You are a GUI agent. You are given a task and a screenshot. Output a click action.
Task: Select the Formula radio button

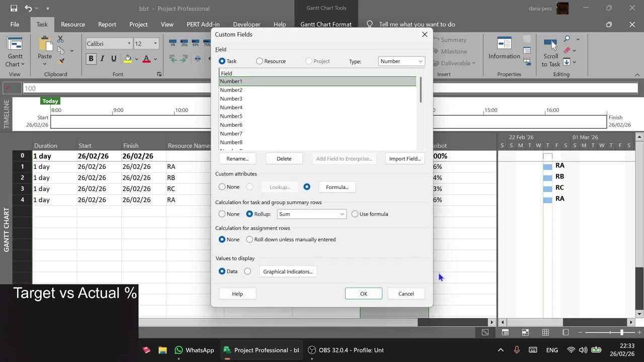[x=307, y=187]
